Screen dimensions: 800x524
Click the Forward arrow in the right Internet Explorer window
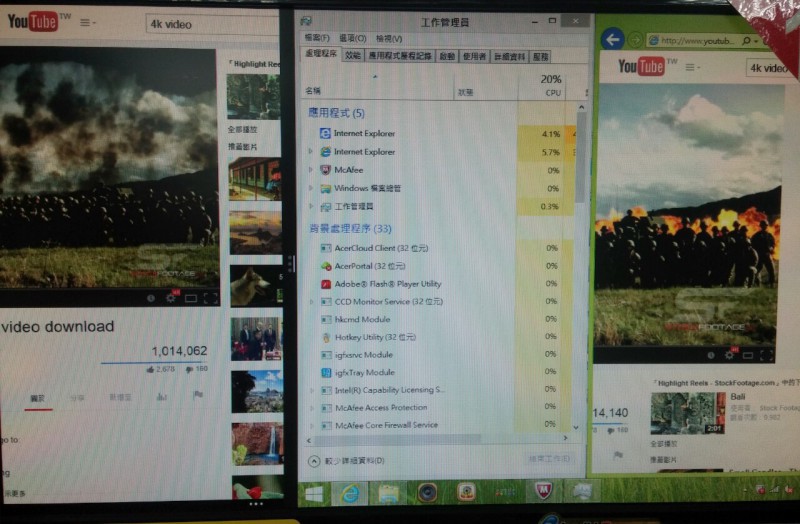[635, 39]
